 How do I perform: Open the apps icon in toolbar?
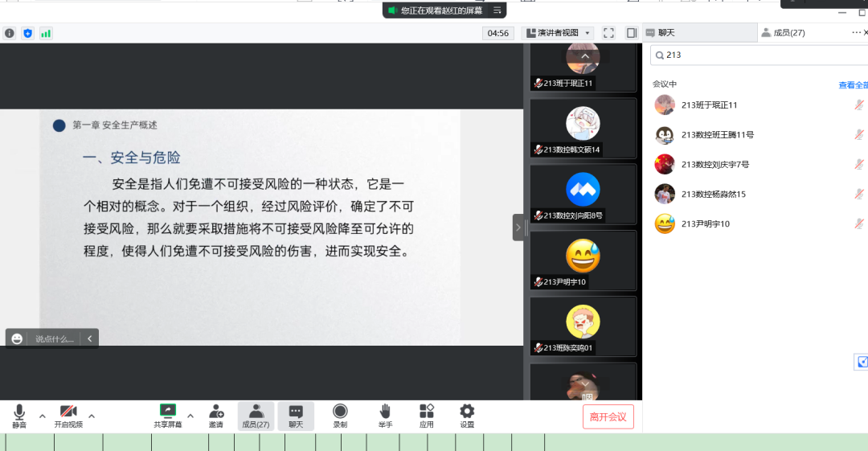426,412
